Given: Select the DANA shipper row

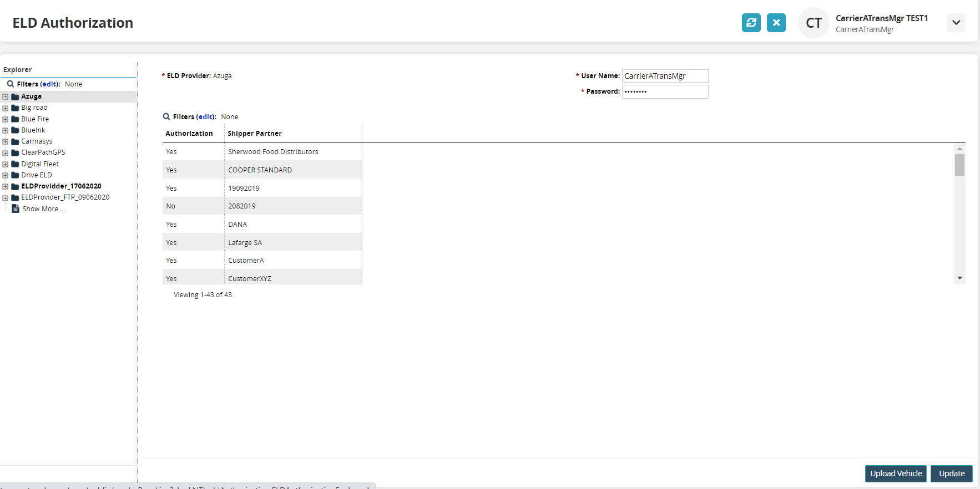Looking at the screenshot, I should (262, 224).
